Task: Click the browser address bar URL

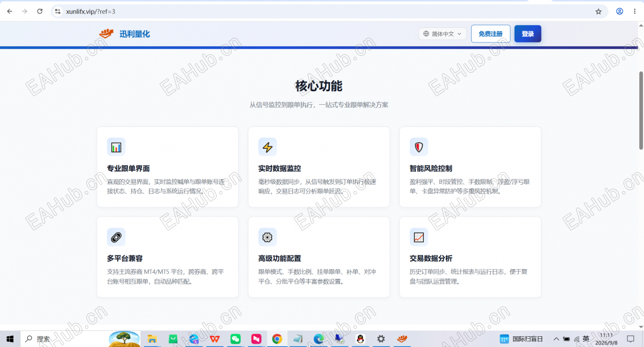Action: point(91,11)
